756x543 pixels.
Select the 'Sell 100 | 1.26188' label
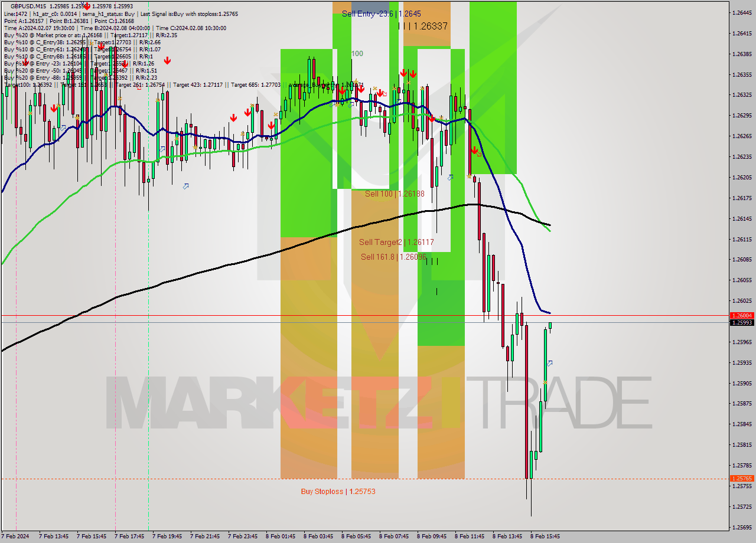click(x=395, y=194)
